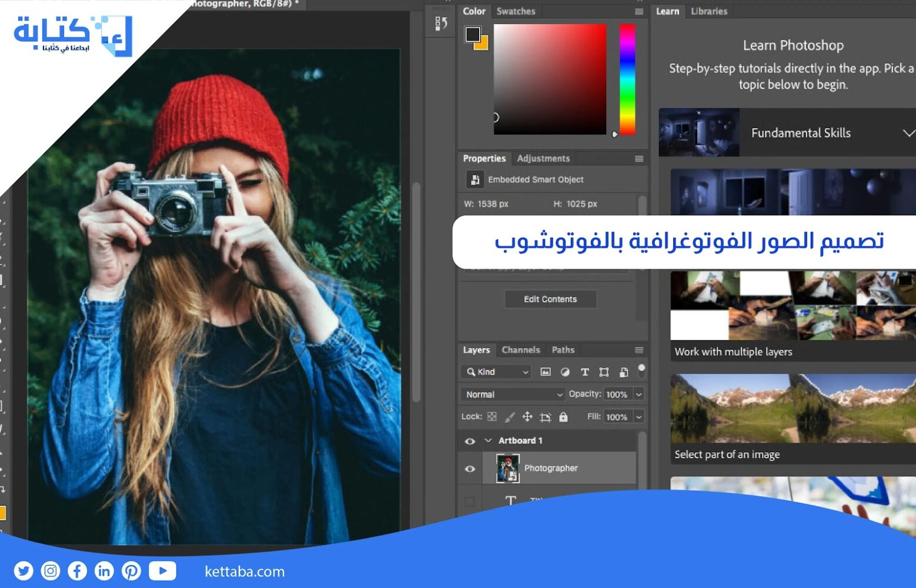Click the canvas vertical scrollbar
Image resolution: width=916 pixels, height=588 pixels.
416,292
